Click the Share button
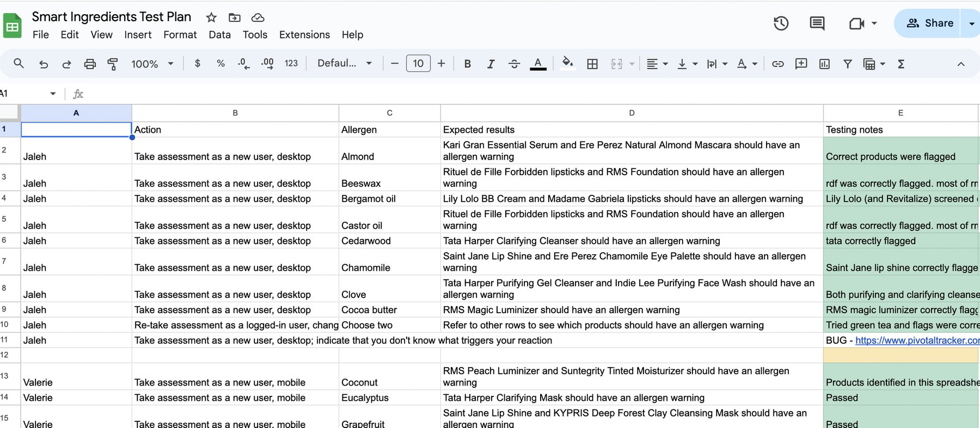980x428 pixels. click(929, 23)
